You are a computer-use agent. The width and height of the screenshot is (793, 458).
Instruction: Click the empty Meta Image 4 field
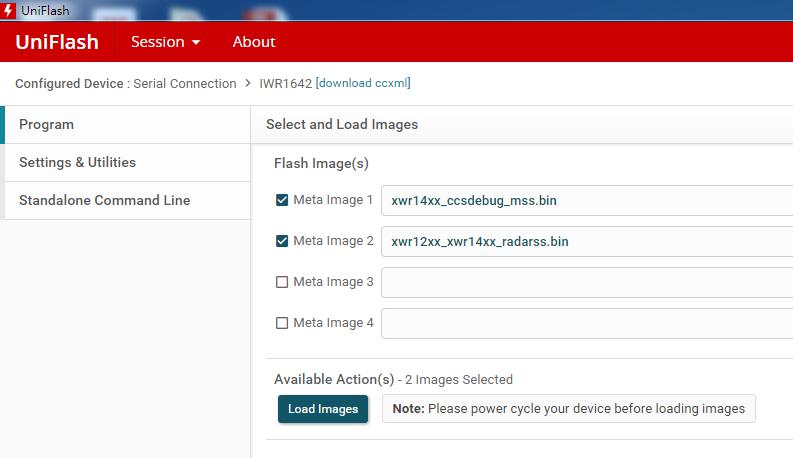[587, 323]
